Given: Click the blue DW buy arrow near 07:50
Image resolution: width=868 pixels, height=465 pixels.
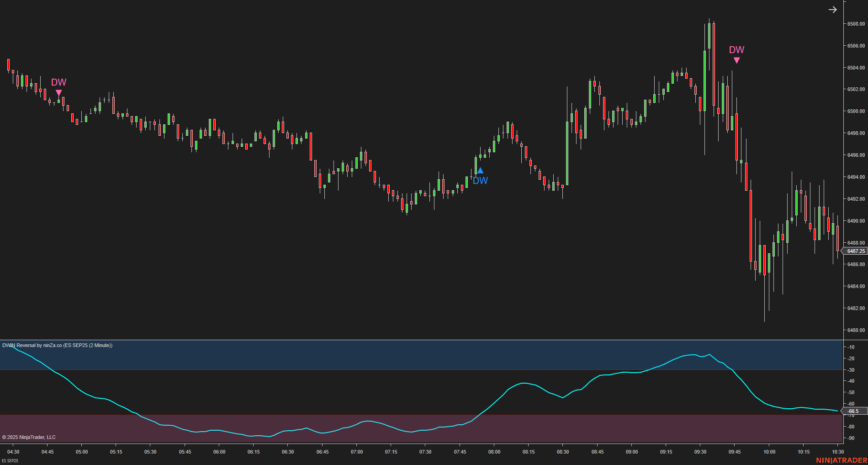Looking at the screenshot, I should click(480, 170).
